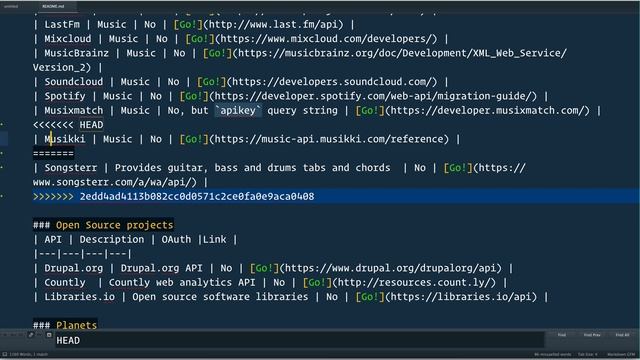Click the Mixcloud Go! link text

point(200,39)
